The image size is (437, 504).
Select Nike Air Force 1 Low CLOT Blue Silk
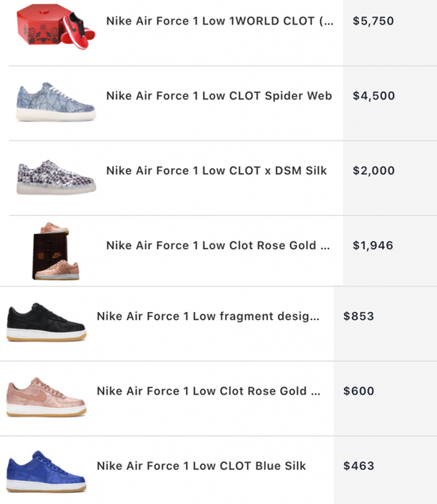pos(201,466)
